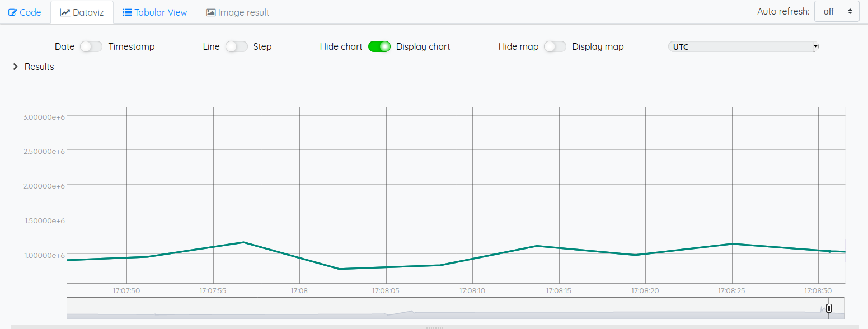Click the Results label
This screenshot has width=868, height=329.
39,67
